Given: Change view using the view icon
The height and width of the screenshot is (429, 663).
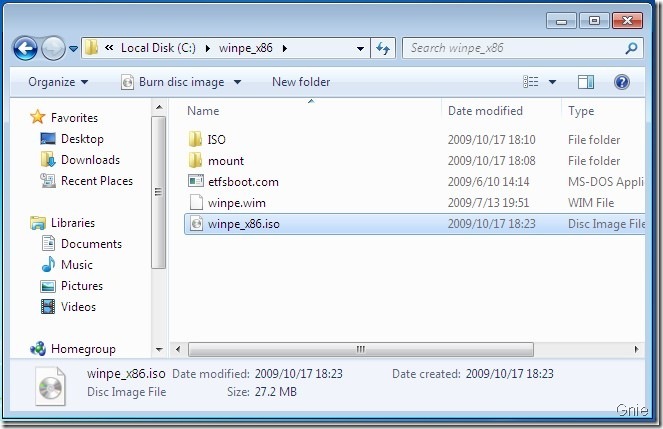Looking at the screenshot, I should point(531,82).
